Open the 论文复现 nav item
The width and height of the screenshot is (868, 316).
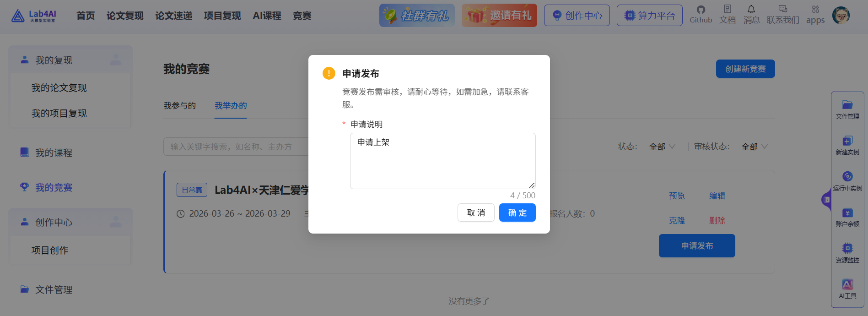[x=125, y=16]
